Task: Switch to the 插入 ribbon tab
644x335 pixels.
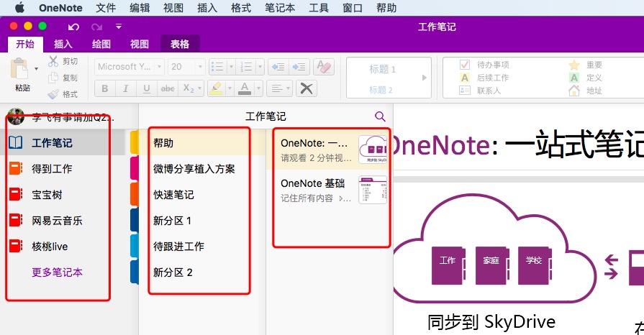Action: (x=63, y=44)
